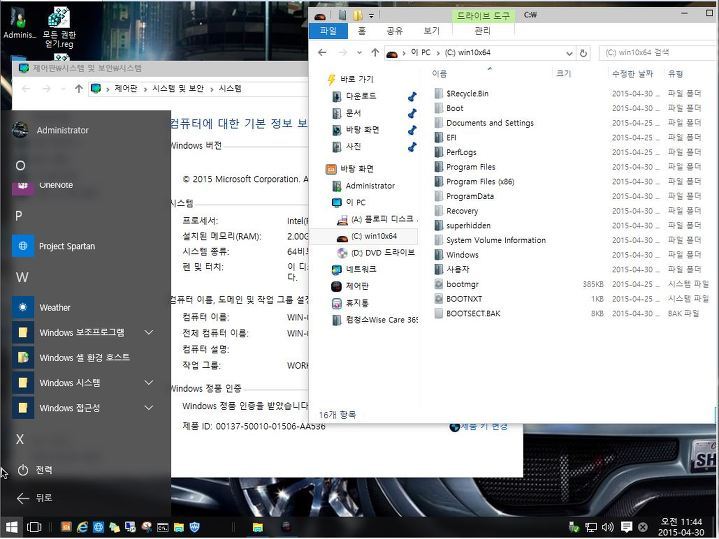The width and height of the screenshot is (719, 539).
Task: Open 사진 in quick access
Action: [353, 147]
